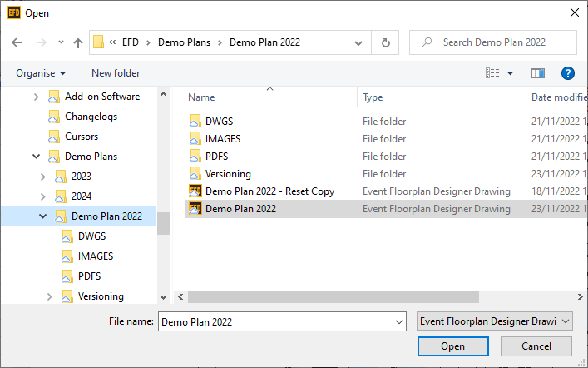The height and width of the screenshot is (368, 588).
Task: Toggle the preview pane
Action: 538,73
